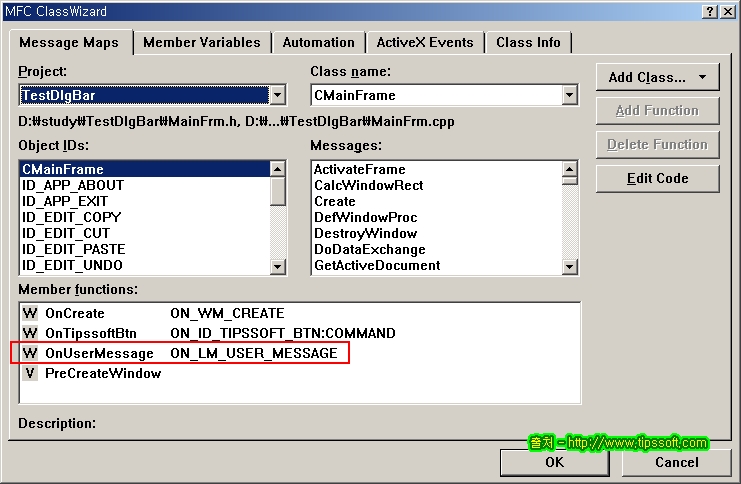Select ID_APP_ABOUT in Object IDs list
The image size is (741, 484).
[x=73, y=186]
